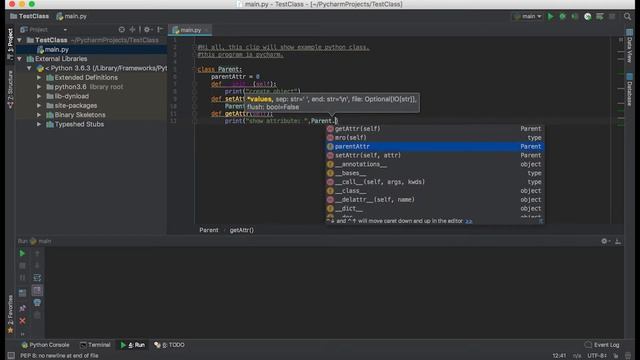Collapse the Python 3.6.3 interpreter node
This screenshot has width=640, height=360.
(x=29, y=68)
